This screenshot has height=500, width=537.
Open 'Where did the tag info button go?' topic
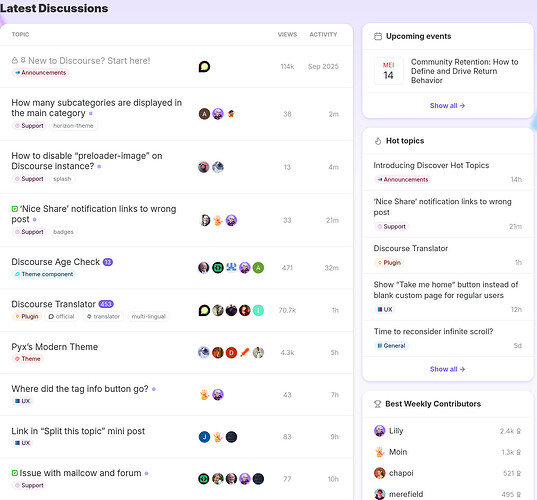(x=80, y=389)
